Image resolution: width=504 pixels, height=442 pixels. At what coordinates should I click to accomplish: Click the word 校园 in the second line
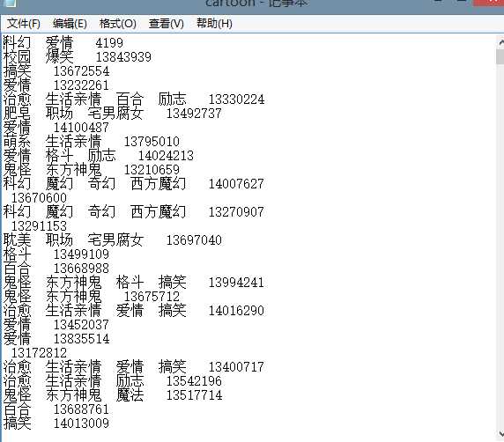click(x=17, y=57)
